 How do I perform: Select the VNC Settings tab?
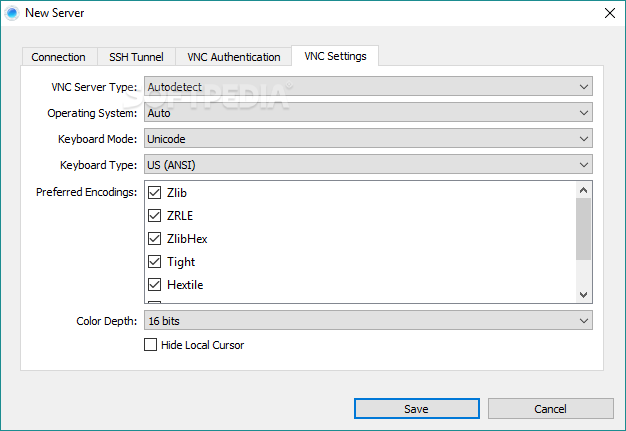(335, 56)
